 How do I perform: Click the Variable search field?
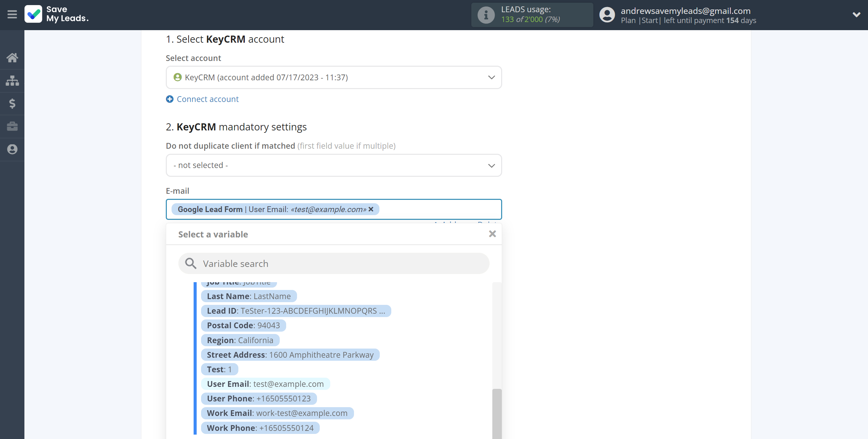334,264
